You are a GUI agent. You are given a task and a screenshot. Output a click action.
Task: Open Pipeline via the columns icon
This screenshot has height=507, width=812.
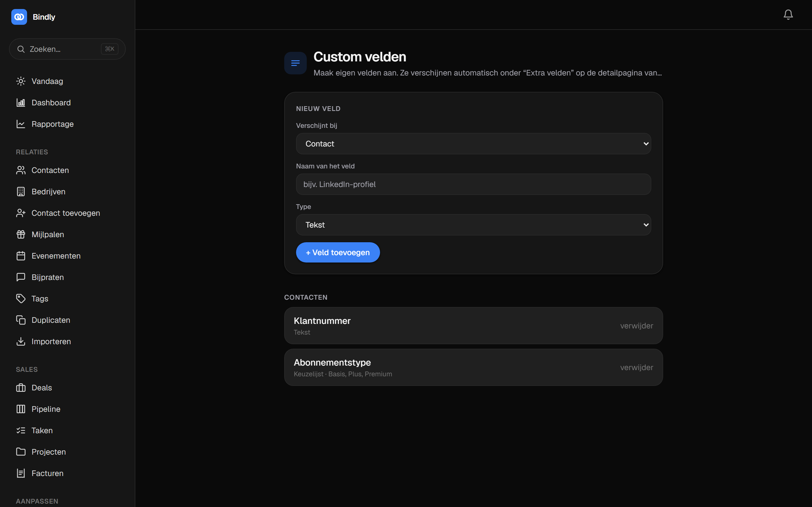click(21, 409)
